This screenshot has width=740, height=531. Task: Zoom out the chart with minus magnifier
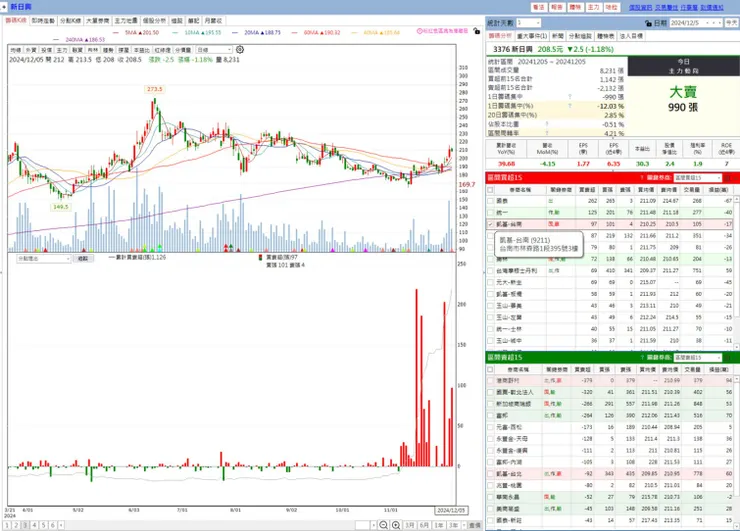[x=384, y=525]
